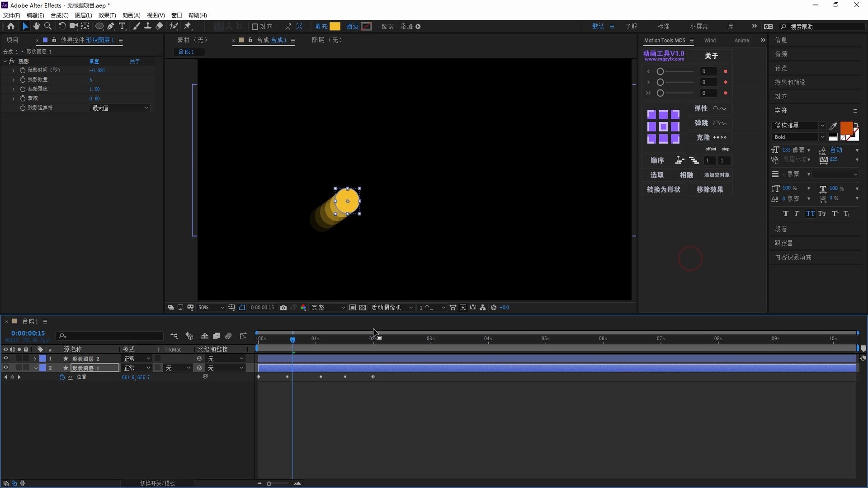Viewport: 868px width, 488px height.
Task: Select the Puppet Pin tool
Action: [x=188, y=26]
